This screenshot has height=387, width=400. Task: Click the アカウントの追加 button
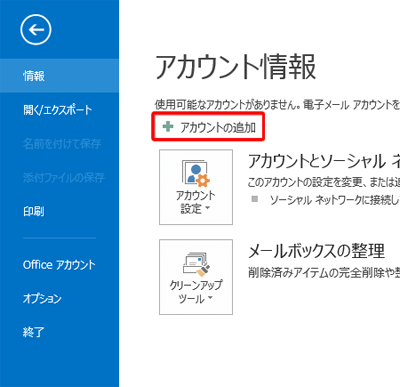(208, 127)
